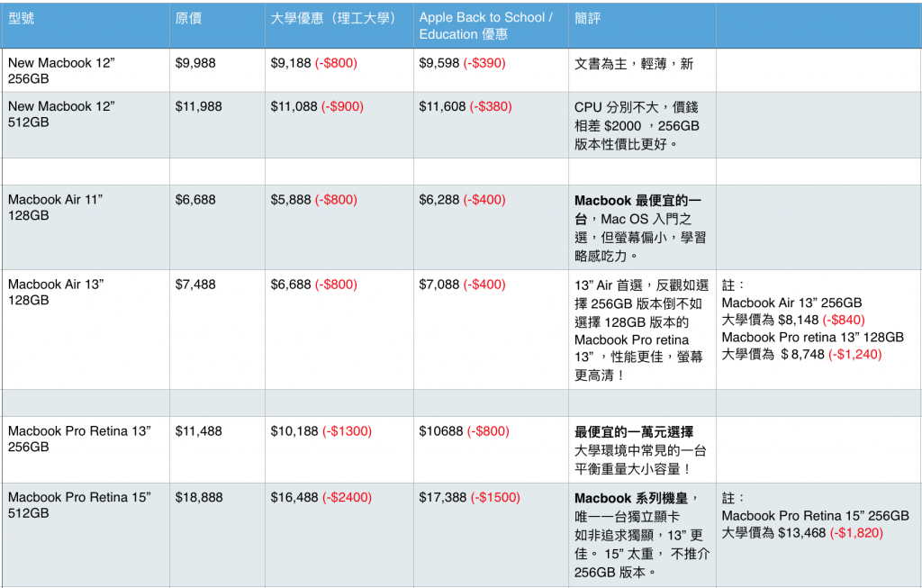Select the Macbook Air 11" 128GB cell
Screen dimensions: 922x588
coord(55,208)
